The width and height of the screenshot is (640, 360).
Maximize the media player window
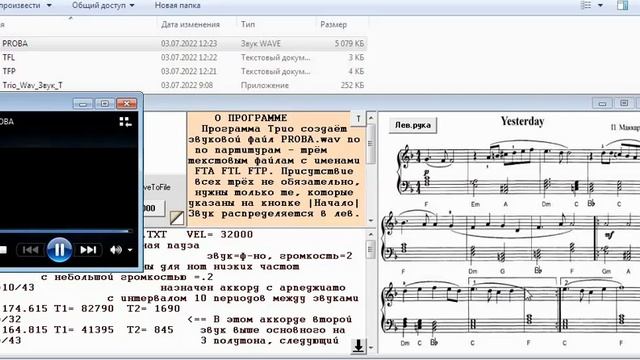[x=104, y=104]
